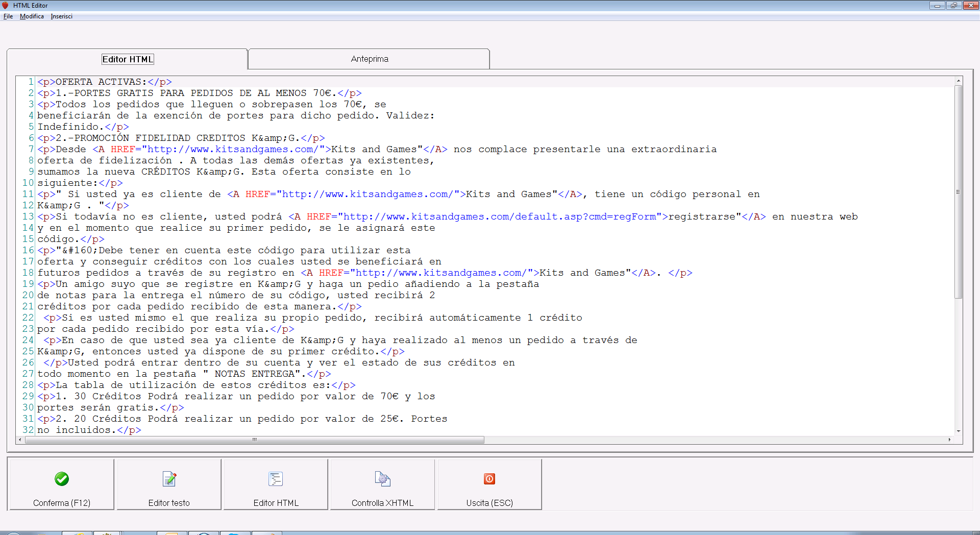The width and height of the screenshot is (980, 535).
Task: Confirm changes with Conferma (F12) label
Action: (62, 503)
